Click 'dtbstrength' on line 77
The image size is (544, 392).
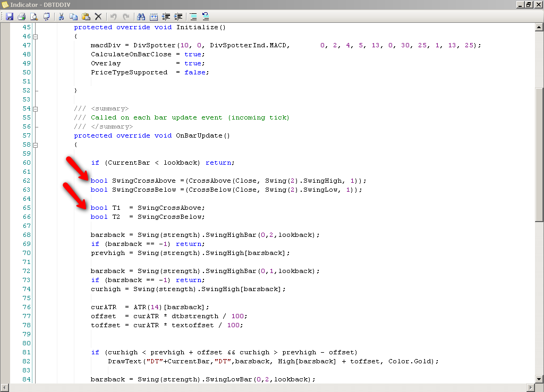click(x=195, y=316)
